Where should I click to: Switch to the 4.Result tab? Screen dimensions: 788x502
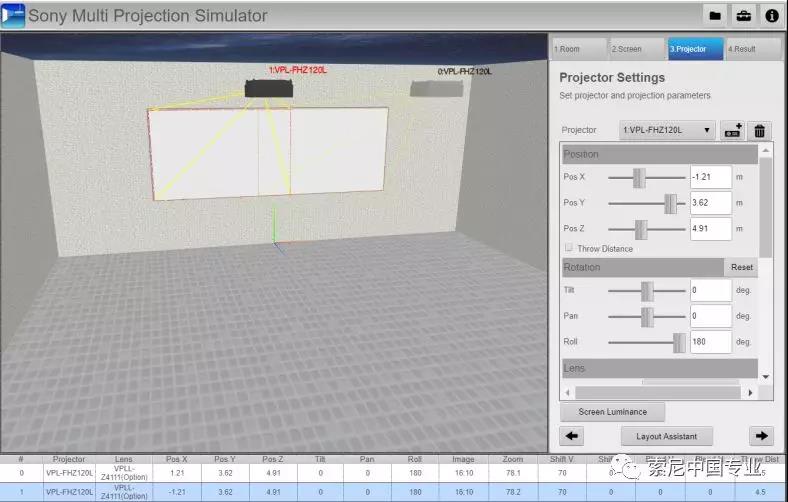click(x=753, y=49)
